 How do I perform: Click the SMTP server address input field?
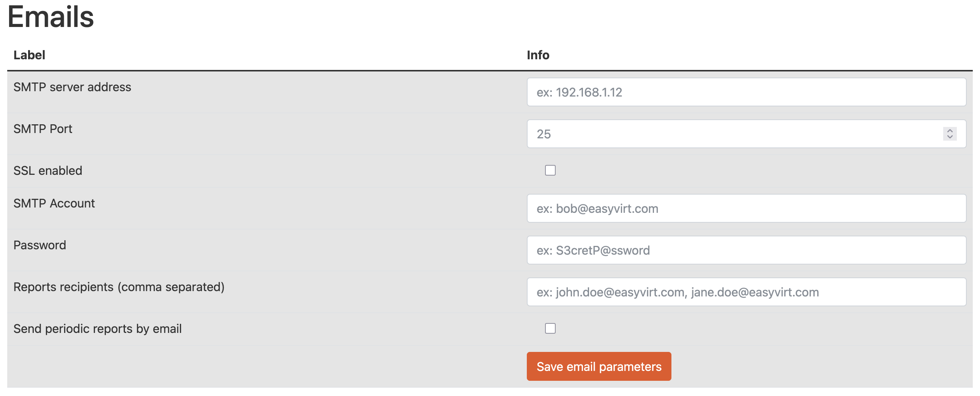746,92
